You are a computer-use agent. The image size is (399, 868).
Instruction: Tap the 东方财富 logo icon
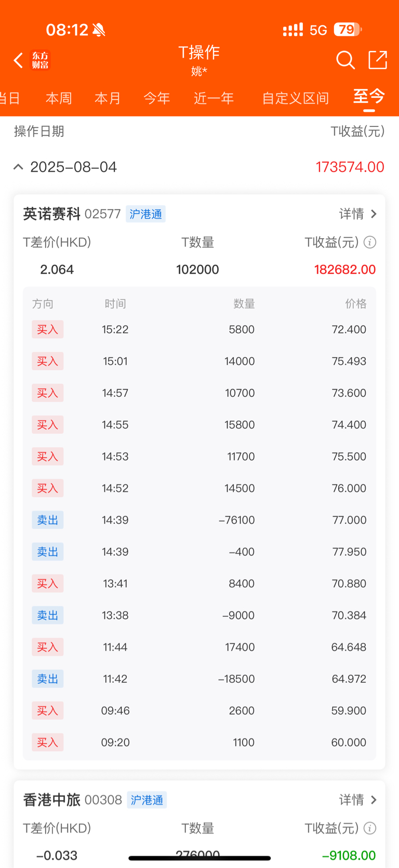point(41,60)
